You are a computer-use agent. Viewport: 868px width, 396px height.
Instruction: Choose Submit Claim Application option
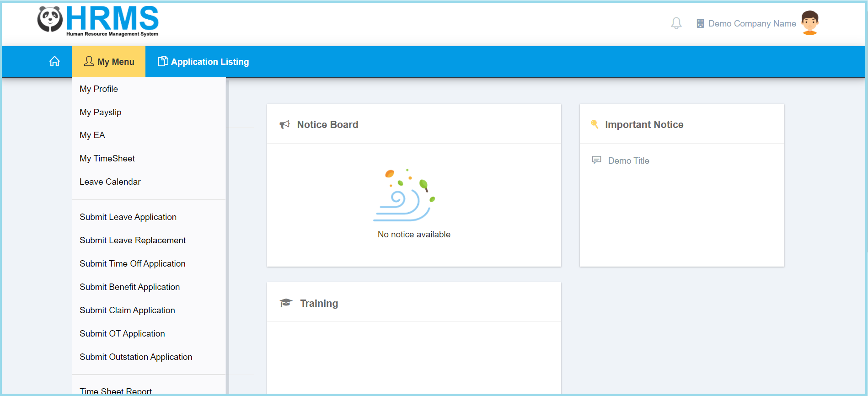(x=127, y=310)
